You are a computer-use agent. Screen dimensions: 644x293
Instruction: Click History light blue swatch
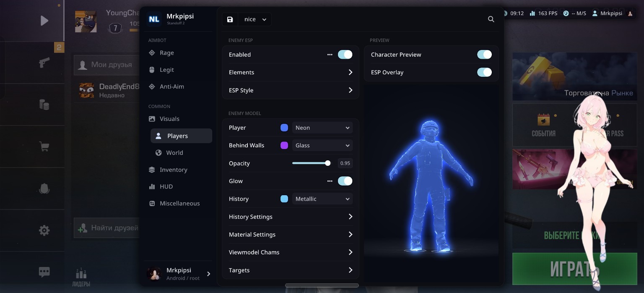click(284, 199)
